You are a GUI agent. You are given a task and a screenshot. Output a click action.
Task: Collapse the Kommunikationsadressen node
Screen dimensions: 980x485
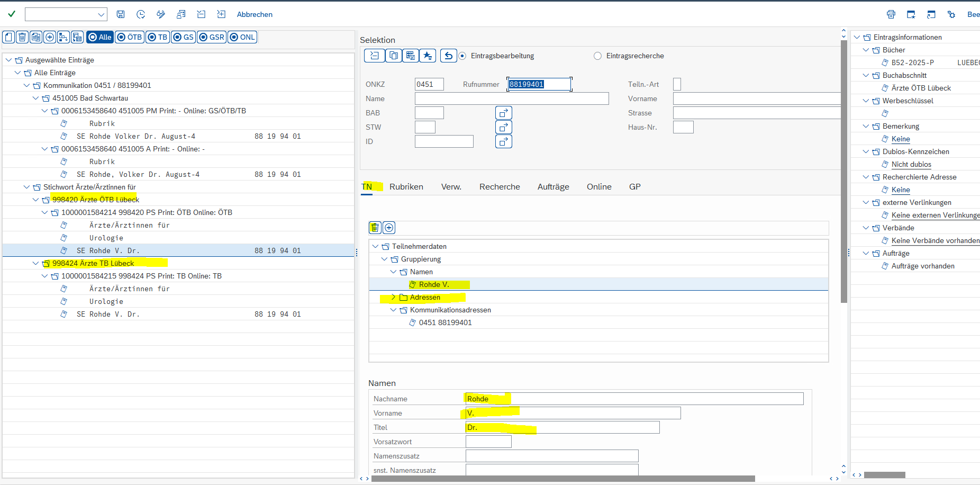point(393,310)
